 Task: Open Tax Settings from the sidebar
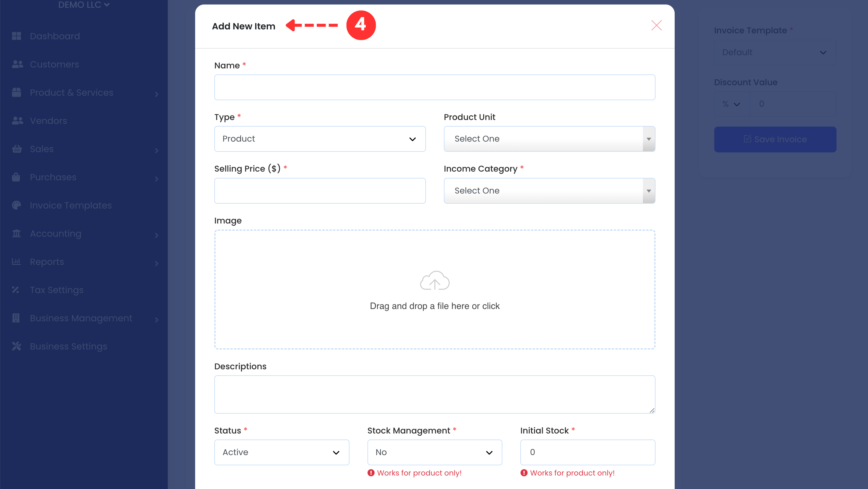[x=57, y=290]
